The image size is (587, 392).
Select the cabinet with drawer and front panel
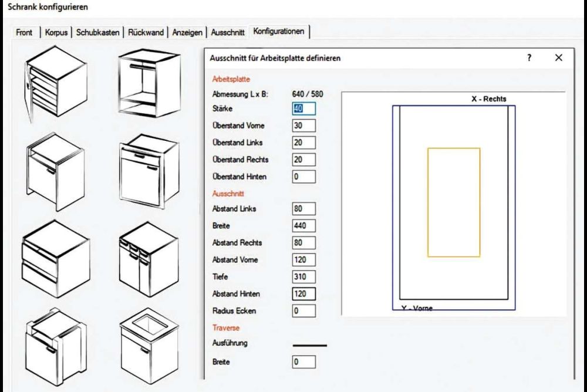click(147, 171)
